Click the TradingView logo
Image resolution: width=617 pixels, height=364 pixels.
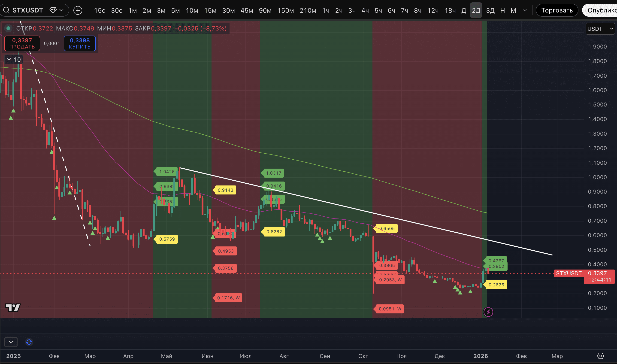(13, 308)
